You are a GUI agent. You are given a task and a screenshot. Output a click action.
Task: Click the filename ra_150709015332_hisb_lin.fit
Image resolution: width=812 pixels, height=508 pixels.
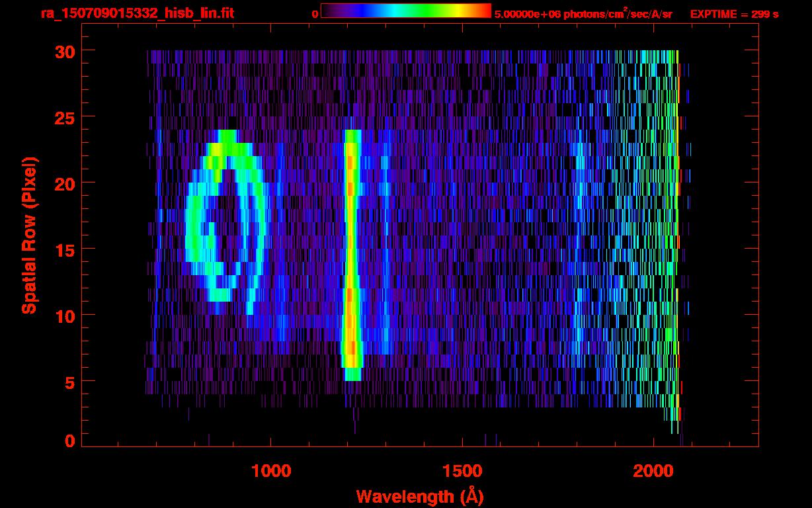click(137, 13)
